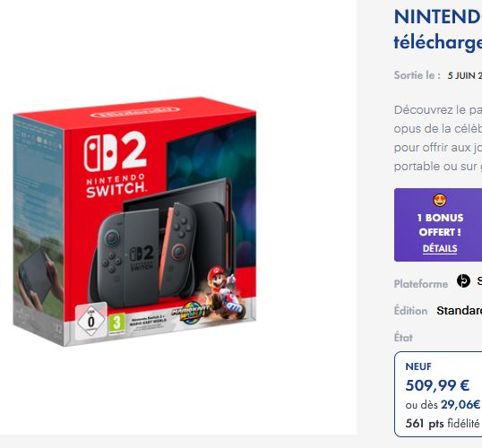The height and width of the screenshot is (448, 482).
Task: Click the heart-eyes emoji icon
Action: [440, 200]
